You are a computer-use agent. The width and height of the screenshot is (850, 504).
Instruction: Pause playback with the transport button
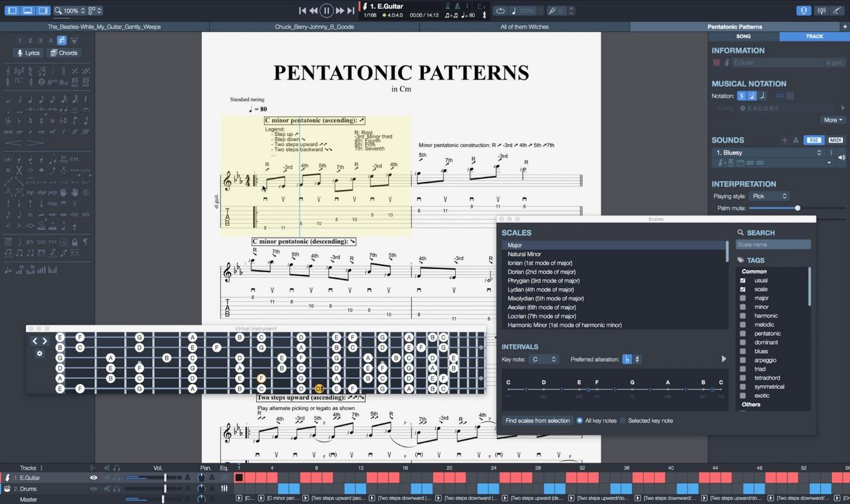(326, 10)
